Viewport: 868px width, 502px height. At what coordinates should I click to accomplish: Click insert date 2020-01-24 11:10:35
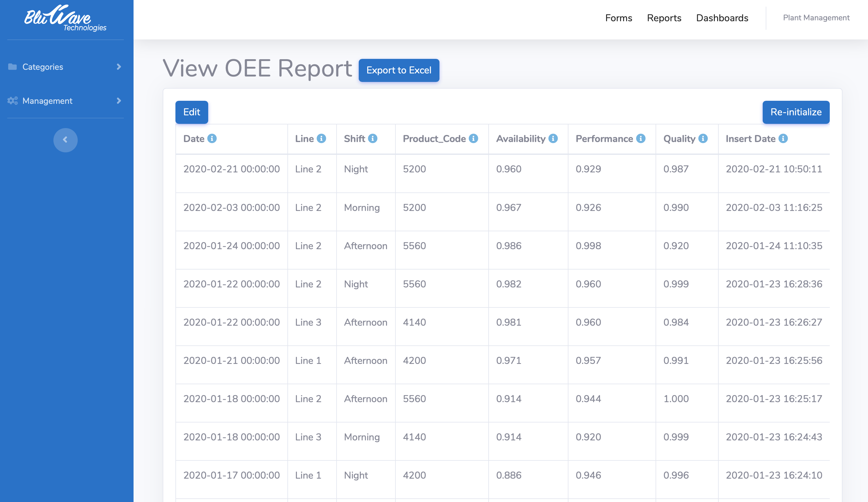pos(774,246)
